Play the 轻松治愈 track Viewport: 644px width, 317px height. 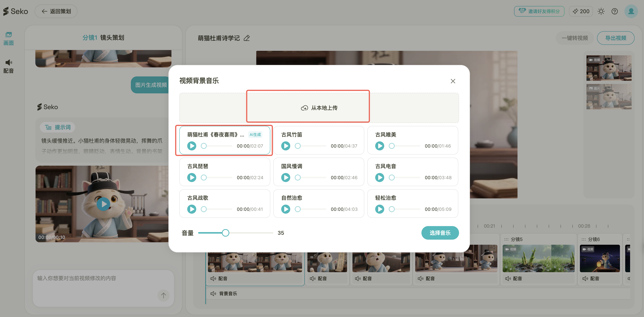click(380, 209)
